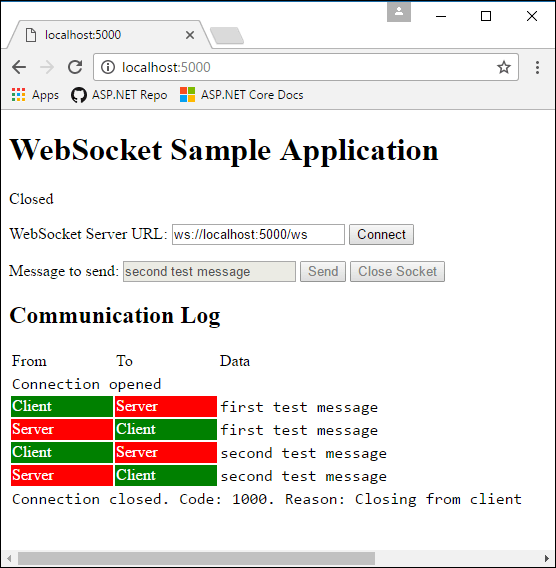Click the 'Communication Log' heading
The height and width of the screenshot is (568, 556).
(x=115, y=315)
